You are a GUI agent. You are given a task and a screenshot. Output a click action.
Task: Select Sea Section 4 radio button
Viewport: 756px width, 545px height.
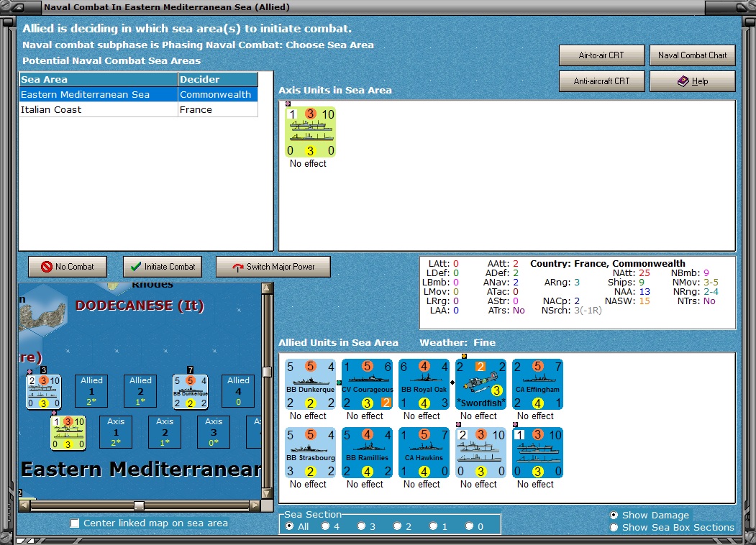325,526
